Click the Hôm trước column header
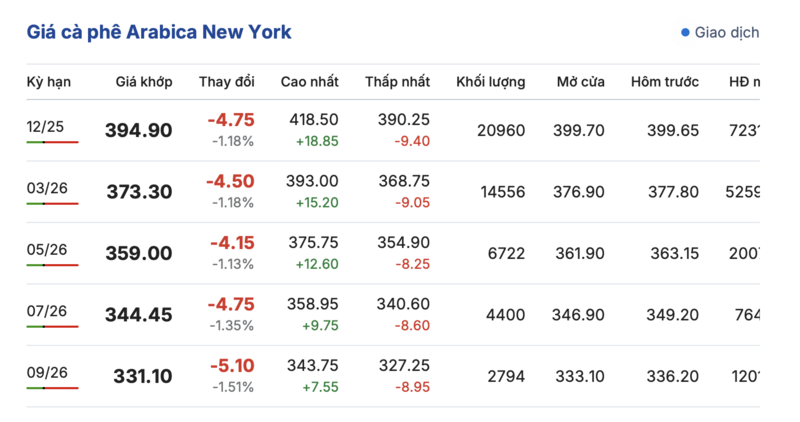The image size is (800, 422). tap(665, 82)
